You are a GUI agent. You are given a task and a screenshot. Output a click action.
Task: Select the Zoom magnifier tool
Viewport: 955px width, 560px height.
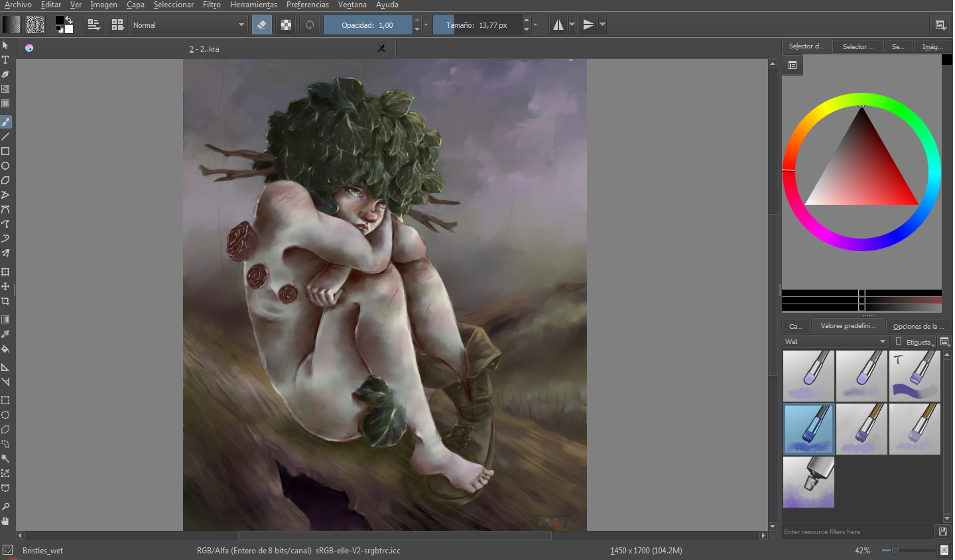(x=5, y=506)
